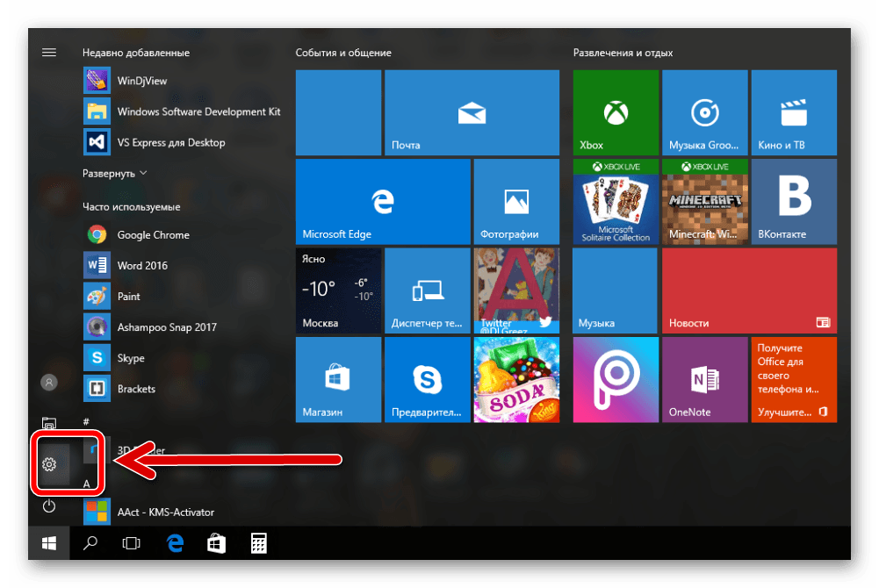
Task: Open the OneNote tile
Action: click(x=703, y=379)
